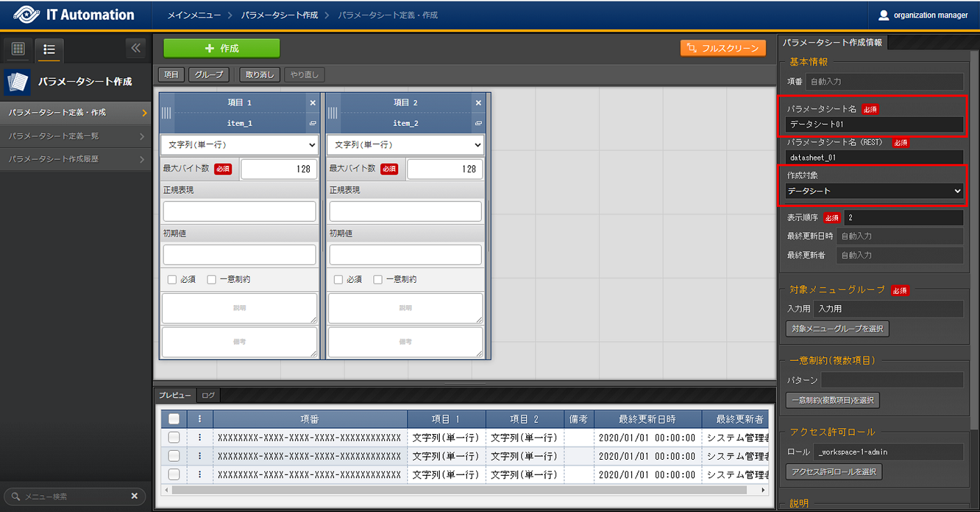This screenshot has height=512, width=980.
Task: Click the horizontal scrollbar in preview table
Action: click(459, 490)
